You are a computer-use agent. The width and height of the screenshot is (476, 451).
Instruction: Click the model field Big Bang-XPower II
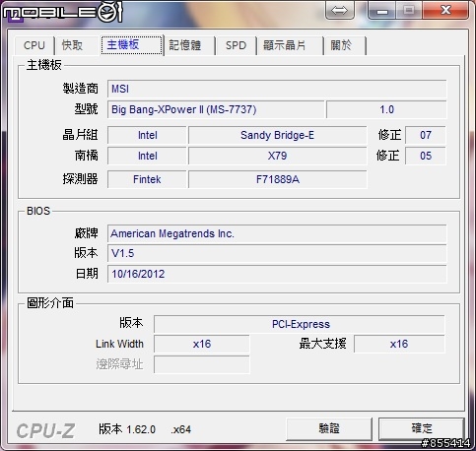pyautogui.click(x=216, y=109)
